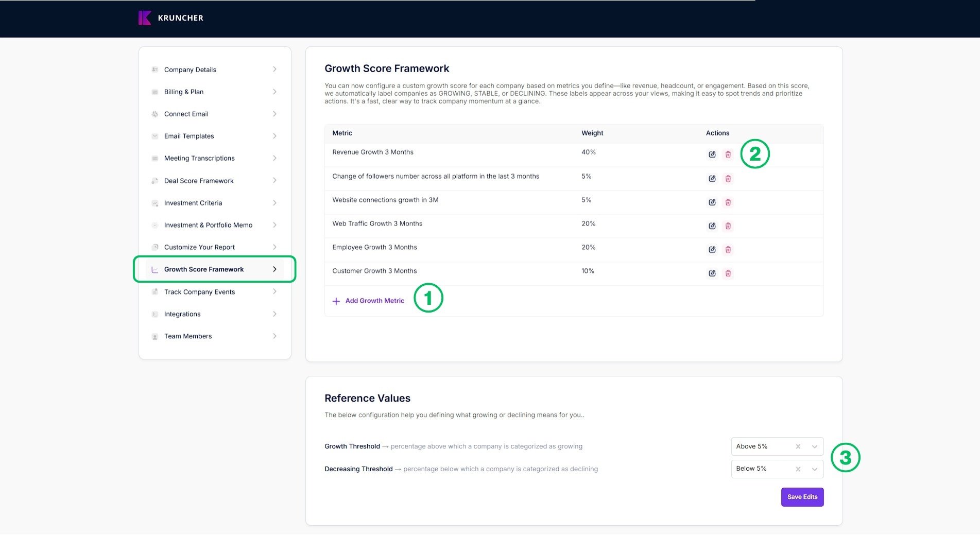This screenshot has width=980, height=535.
Task: Delete the Customer Growth 3 Months metric
Action: pos(728,273)
